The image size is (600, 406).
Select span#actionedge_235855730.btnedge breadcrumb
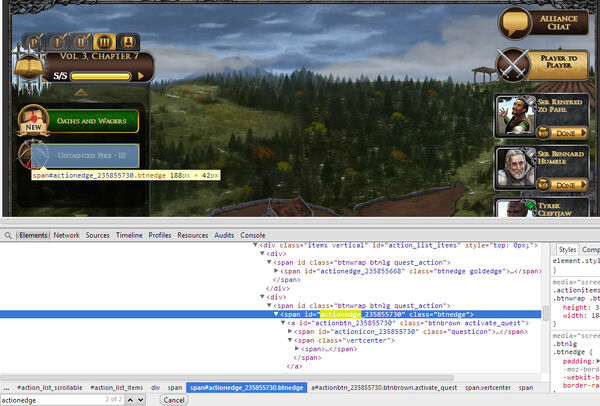click(246, 388)
